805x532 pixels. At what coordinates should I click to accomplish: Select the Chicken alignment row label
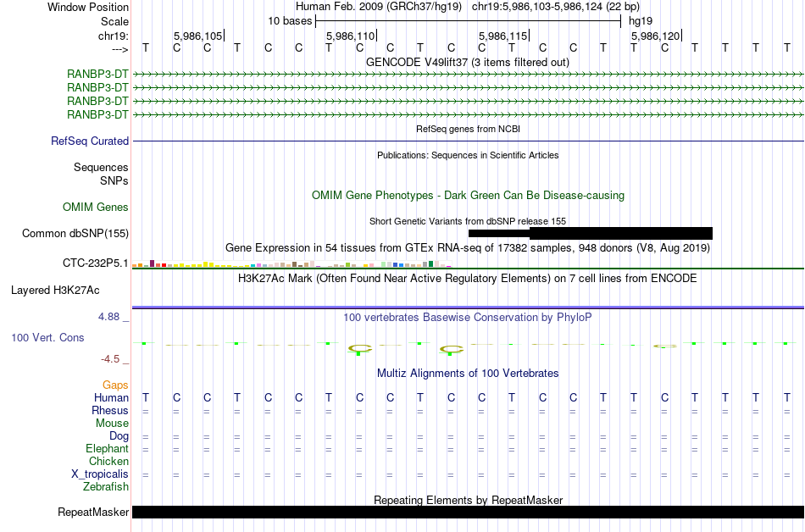coord(108,461)
